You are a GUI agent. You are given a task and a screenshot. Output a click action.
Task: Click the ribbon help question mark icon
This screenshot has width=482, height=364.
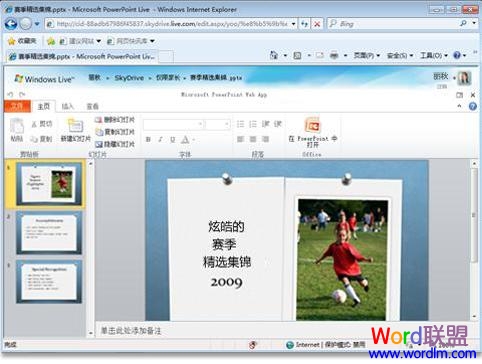[473, 106]
